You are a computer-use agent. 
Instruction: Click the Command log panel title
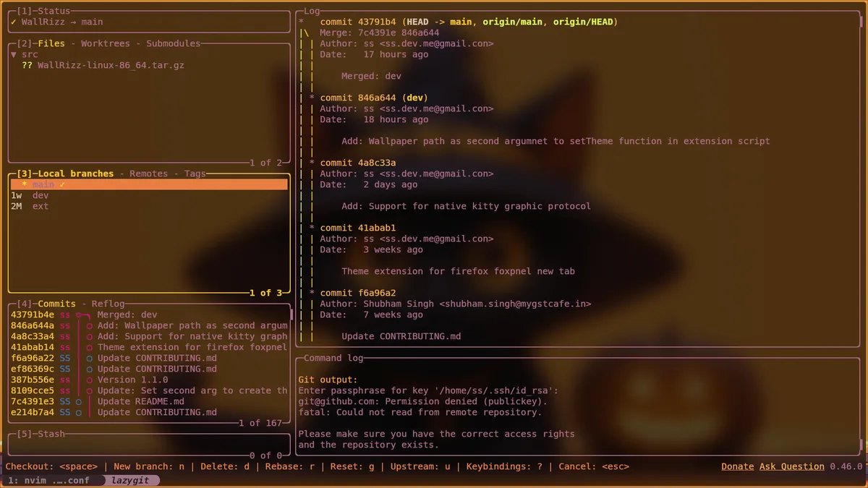[x=333, y=358]
